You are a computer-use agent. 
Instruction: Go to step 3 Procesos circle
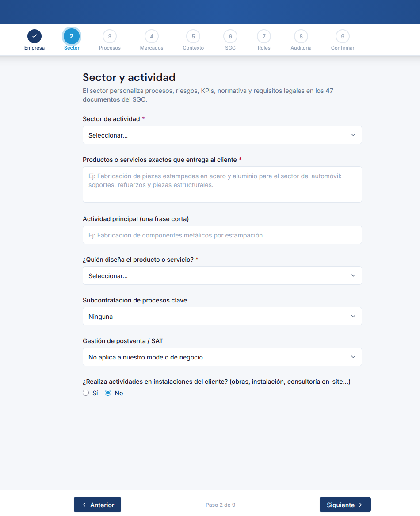[x=110, y=37]
